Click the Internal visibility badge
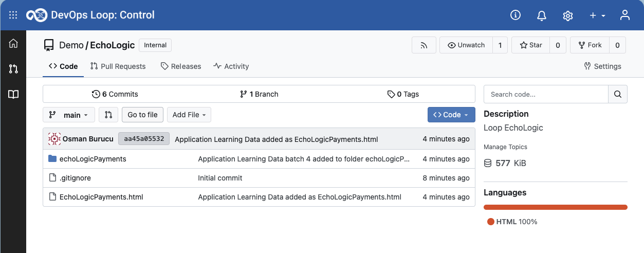The height and width of the screenshot is (253, 644). pyautogui.click(x=155, y=45)
